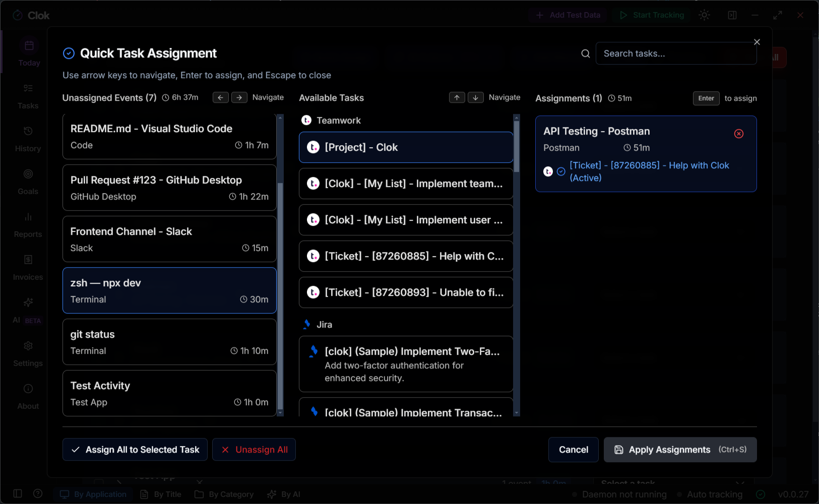Choose Ticket 87260885 Help with C... task
819x504 pixels.
coord(406,256)
